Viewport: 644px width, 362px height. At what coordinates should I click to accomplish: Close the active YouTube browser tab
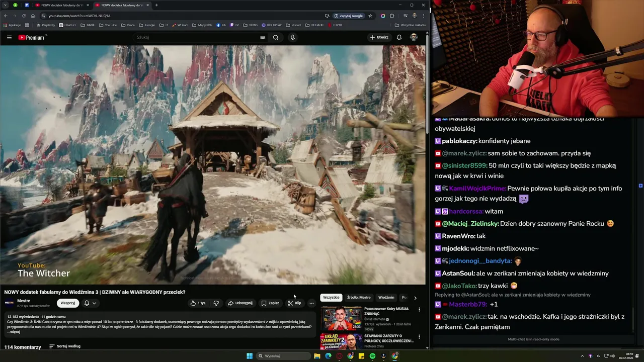[147, 5]
